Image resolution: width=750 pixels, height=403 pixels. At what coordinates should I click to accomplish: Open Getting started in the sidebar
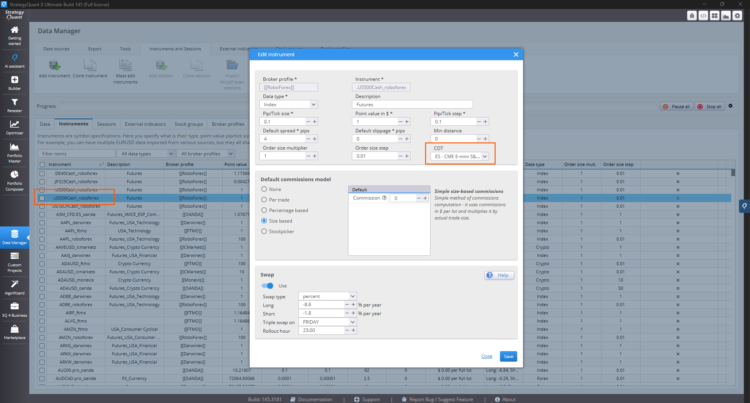14,36
